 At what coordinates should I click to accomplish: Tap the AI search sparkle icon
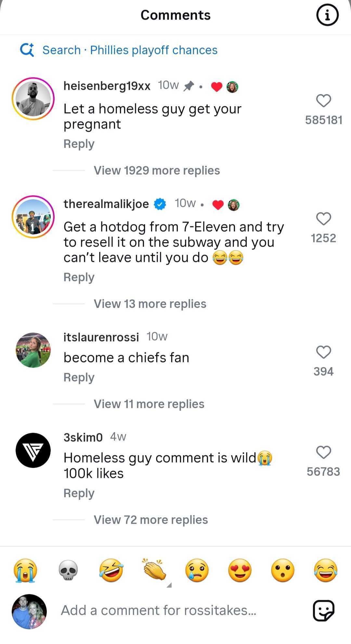click(x=27, y=50)
